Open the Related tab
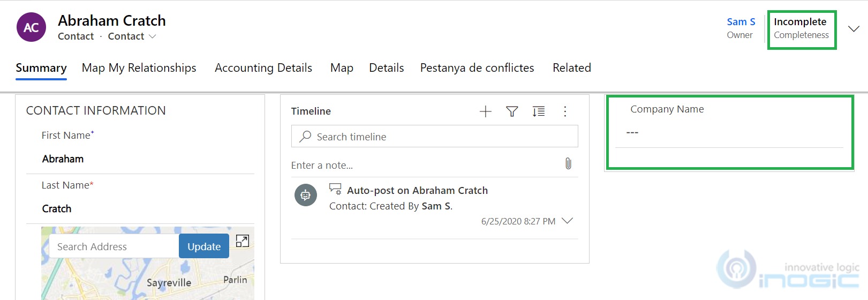Viewport: 868px width, 300px height. coord(571,68)
